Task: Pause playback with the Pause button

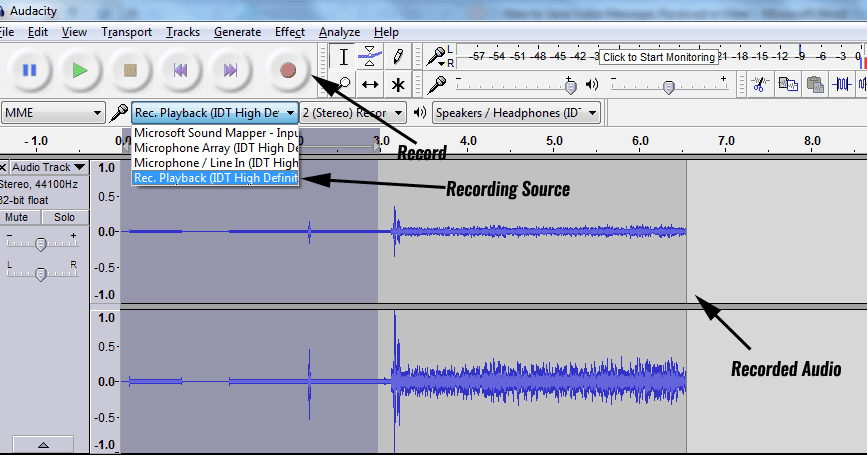Action: click(29, 70)
